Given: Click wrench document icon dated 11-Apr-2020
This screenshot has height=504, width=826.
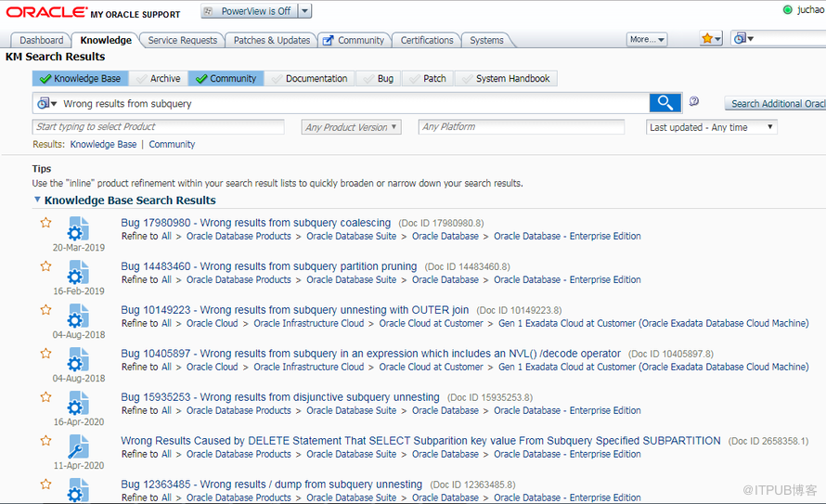Looking at the screenshot, I should point(78,446).
